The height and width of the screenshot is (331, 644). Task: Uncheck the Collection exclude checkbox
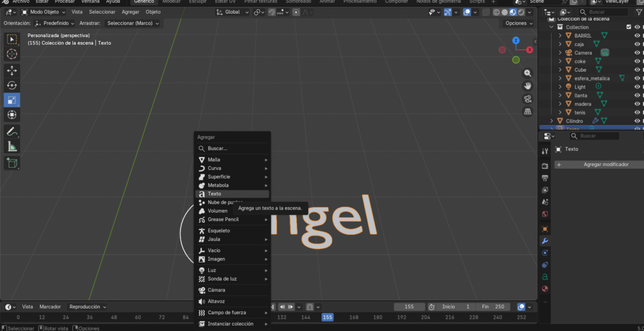pos(628,27)
